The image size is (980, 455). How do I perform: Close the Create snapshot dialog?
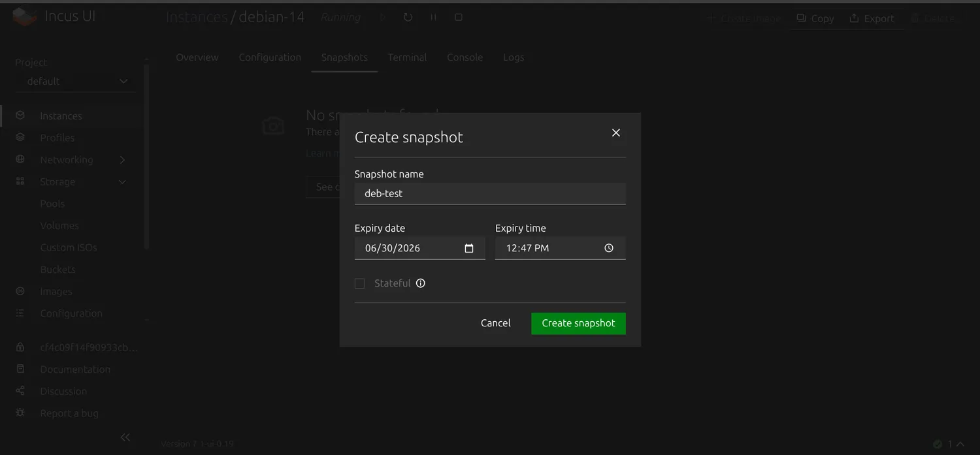pyautogui.click(x=615, y=133)
